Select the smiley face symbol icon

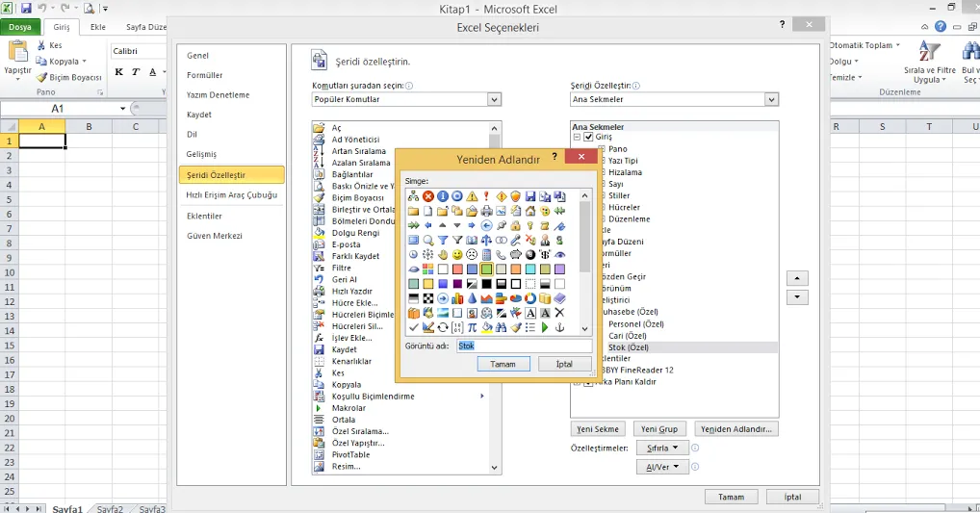pyautogui.click(x=457, y=254)
